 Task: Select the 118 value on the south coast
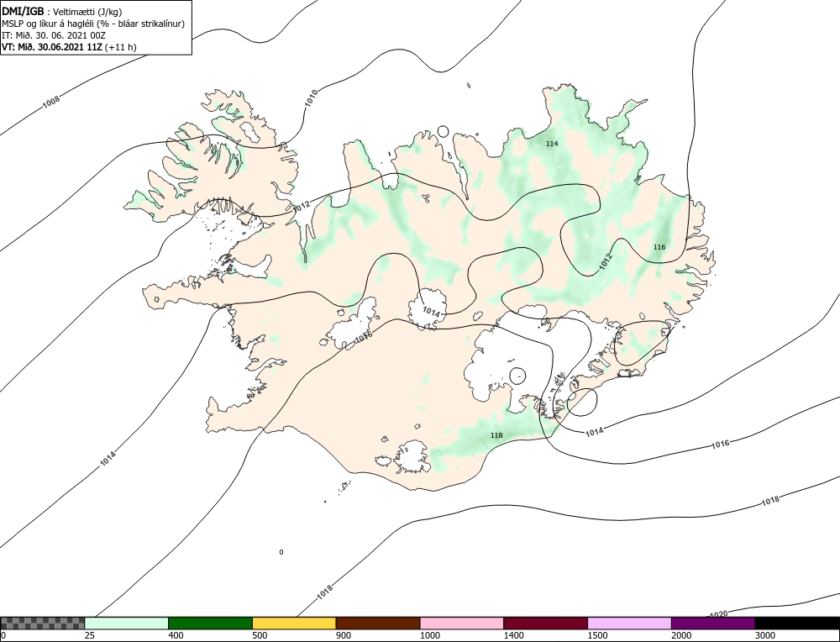click(x=496, y=435)
